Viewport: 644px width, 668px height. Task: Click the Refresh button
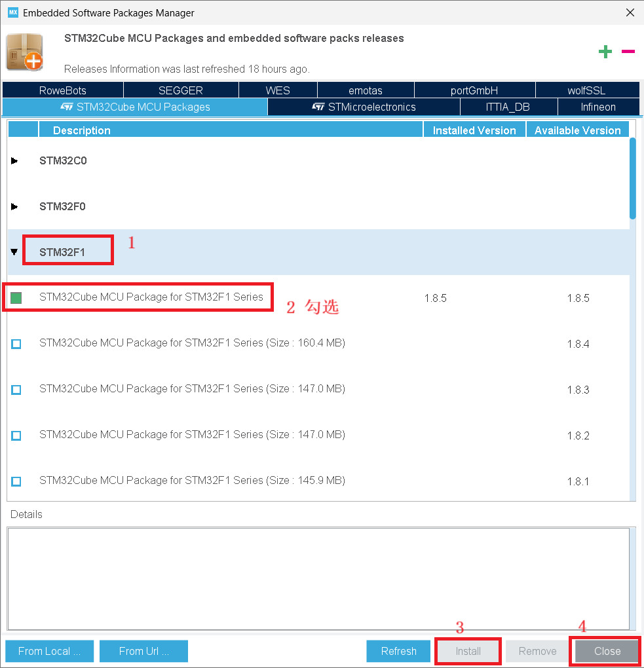[x=398, y=651]
